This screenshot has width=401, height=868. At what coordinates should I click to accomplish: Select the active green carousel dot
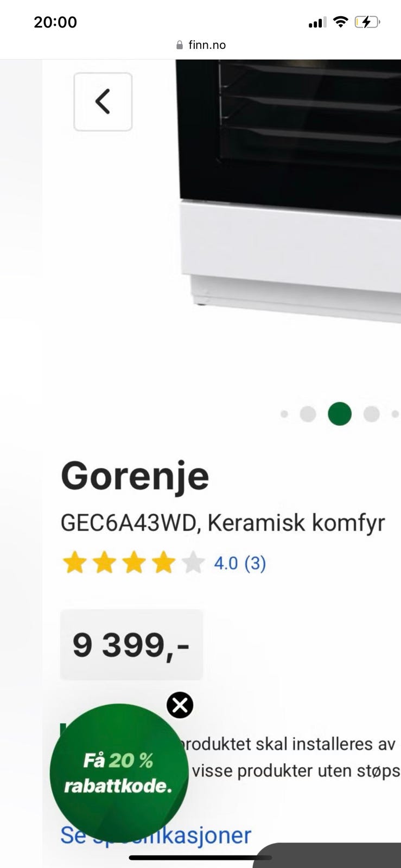pos(340,414)
